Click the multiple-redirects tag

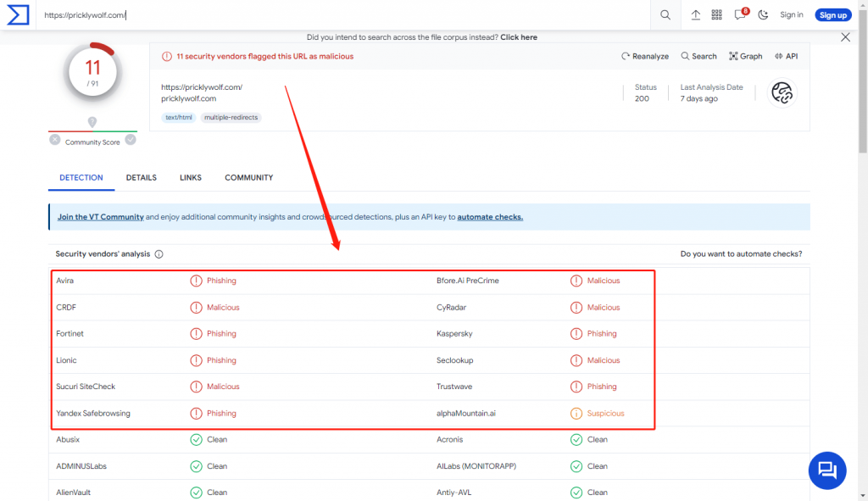click(231, 117)
